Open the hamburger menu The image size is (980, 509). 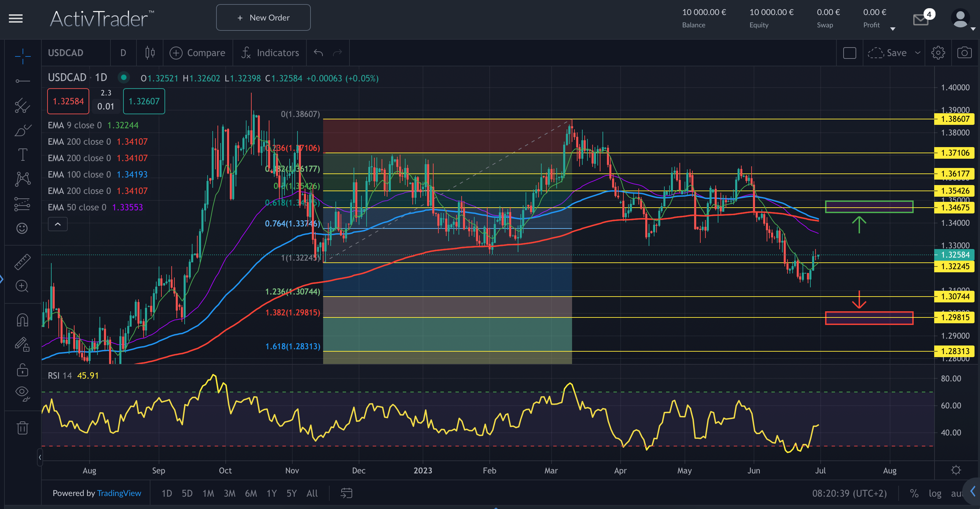click(15, 18)
